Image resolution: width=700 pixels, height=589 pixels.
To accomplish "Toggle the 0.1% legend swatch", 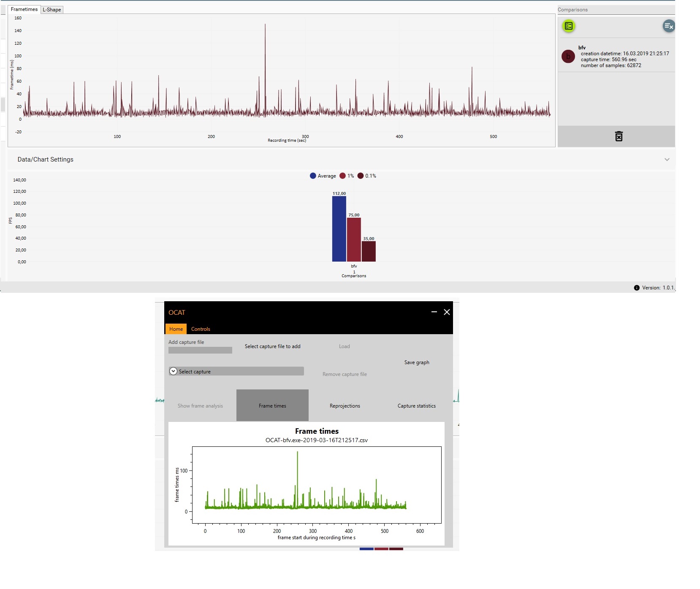I will pyautogui.click(x=361, y=176).
